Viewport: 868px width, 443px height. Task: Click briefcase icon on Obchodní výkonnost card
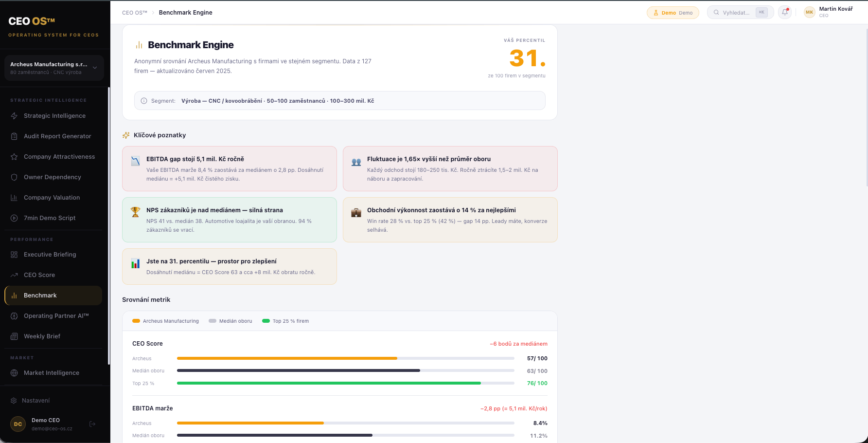click(x=356, y=212)
